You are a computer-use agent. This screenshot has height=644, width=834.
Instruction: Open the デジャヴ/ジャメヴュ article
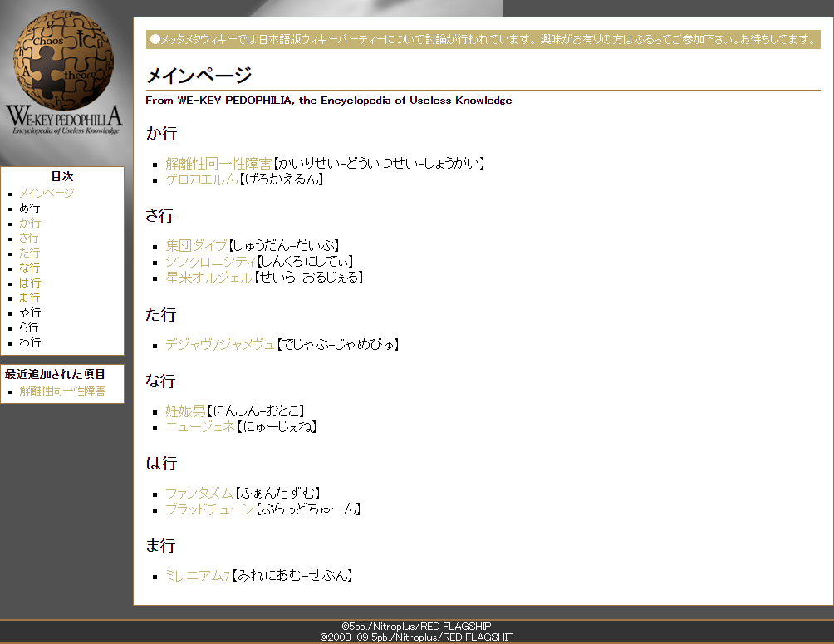pyautogui.click(x=219, y=344)
